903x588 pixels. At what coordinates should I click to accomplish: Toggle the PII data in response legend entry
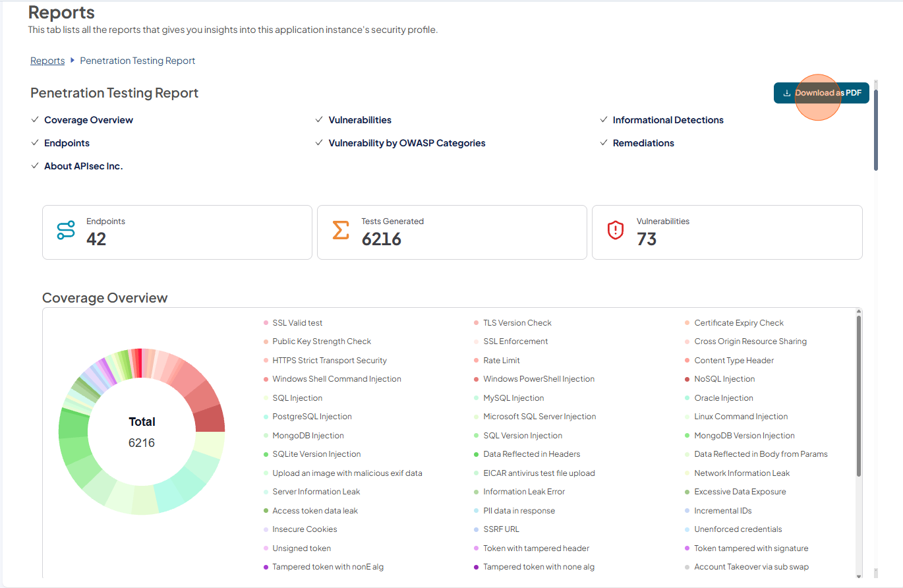click(514, 511)
